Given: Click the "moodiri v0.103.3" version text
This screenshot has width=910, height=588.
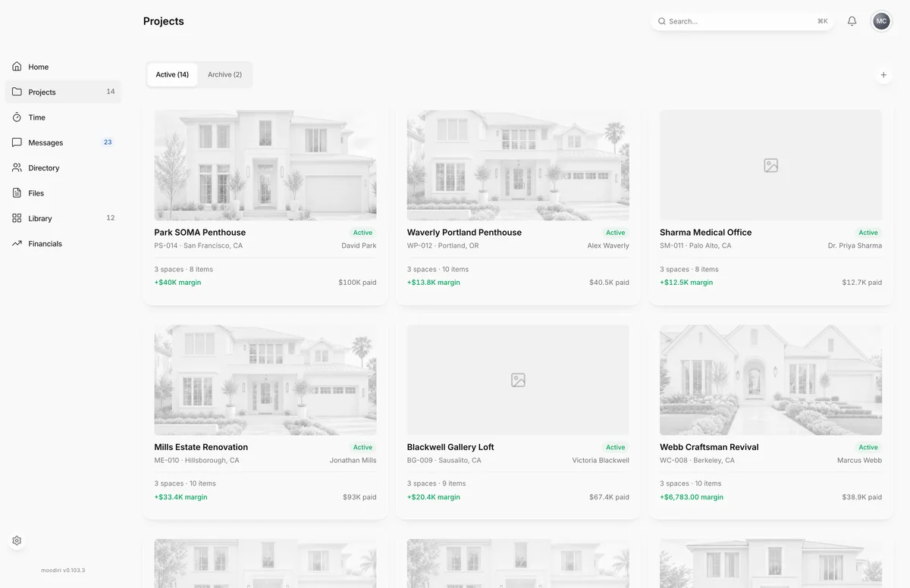Looking at the screenshot, I should (x=63, y=570).
